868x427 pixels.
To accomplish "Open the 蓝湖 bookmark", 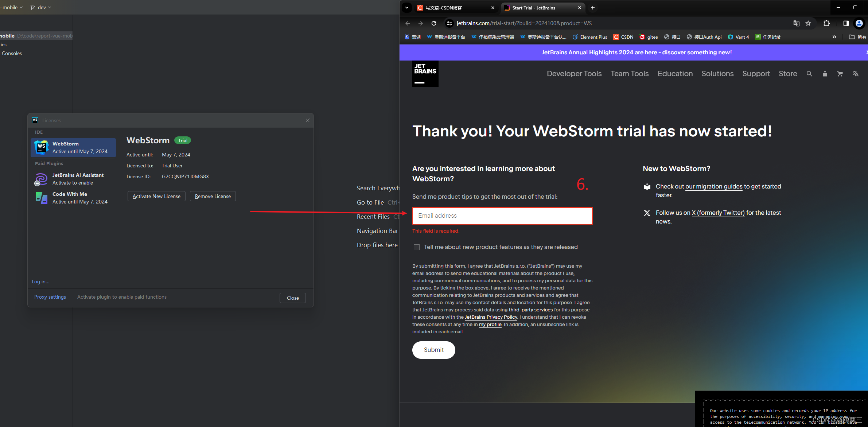I will pos(413,37).
